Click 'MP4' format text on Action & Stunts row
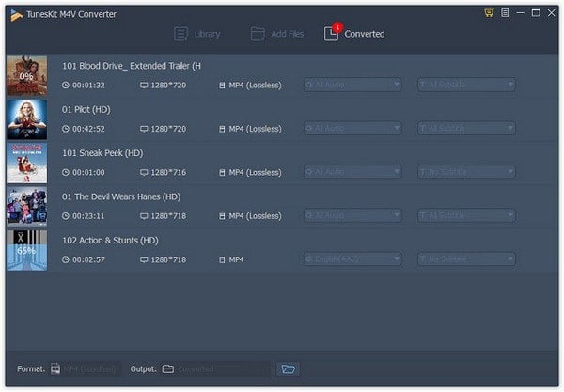This screenshot has height=392, width=564. [x=236, y=259]
